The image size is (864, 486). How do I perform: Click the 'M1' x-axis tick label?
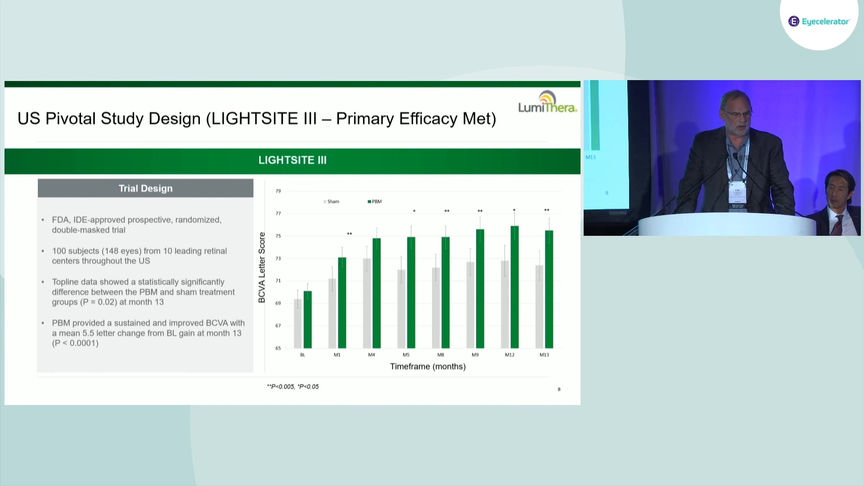[x=337, y=355]
